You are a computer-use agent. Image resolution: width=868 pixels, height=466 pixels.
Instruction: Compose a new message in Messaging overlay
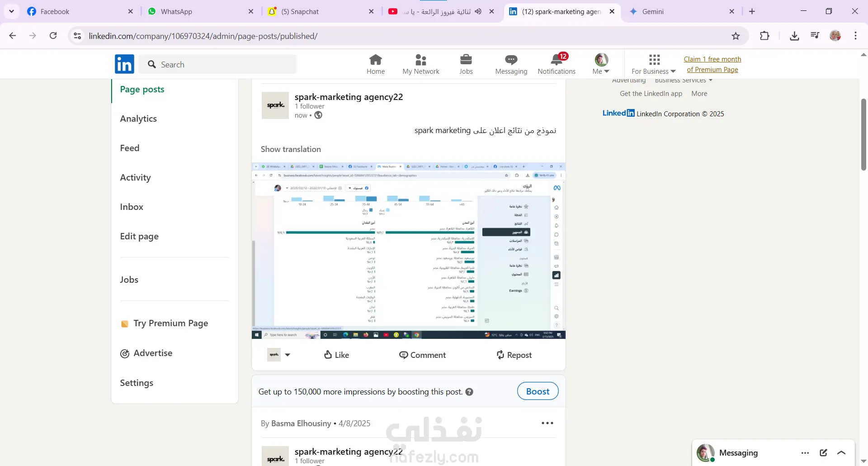824,453
